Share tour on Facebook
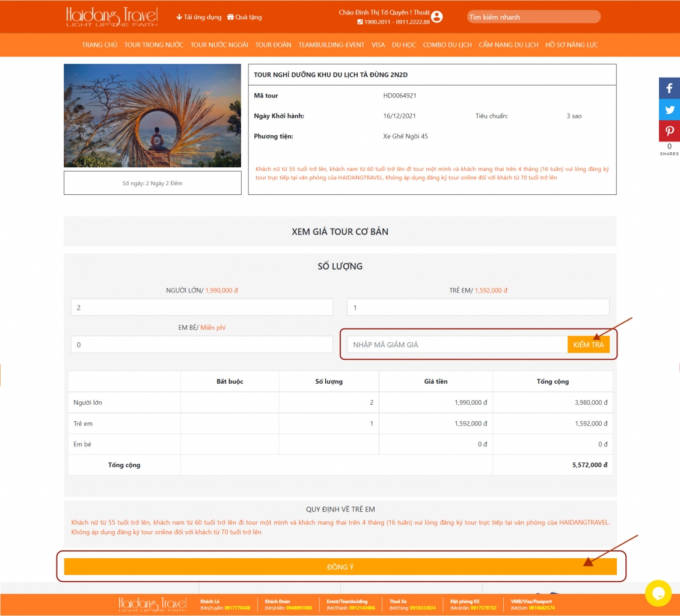Screen dimensions: 680x616 (669, 88)
